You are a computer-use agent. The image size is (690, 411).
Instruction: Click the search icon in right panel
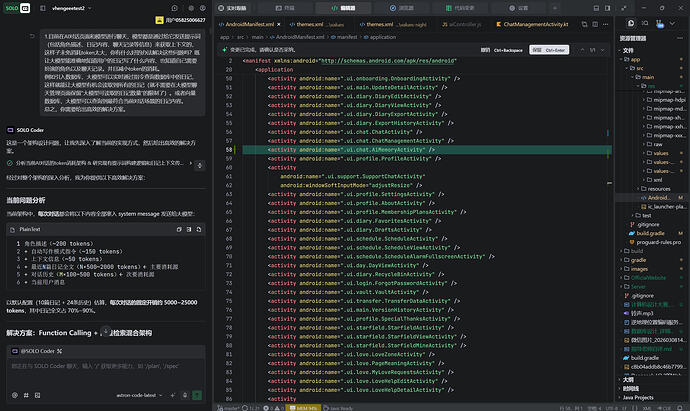[645, 23]
